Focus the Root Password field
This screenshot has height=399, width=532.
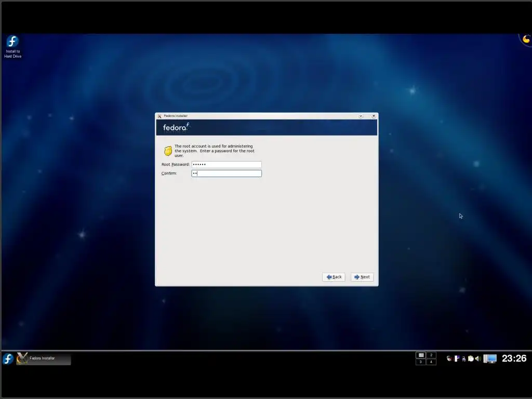(x=227, y=165)
